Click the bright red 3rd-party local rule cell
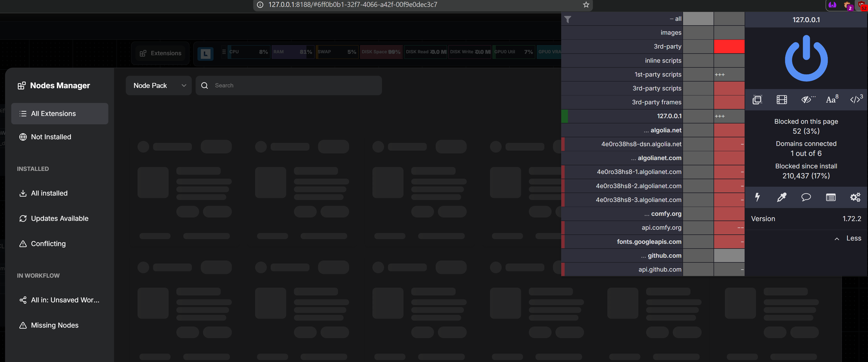 (729, 47)
